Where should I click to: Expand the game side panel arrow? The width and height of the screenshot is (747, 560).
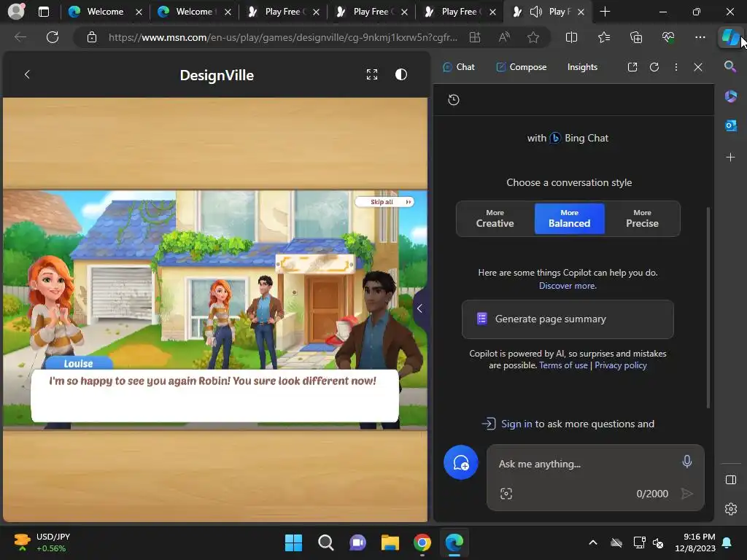[x=419, y=308]
